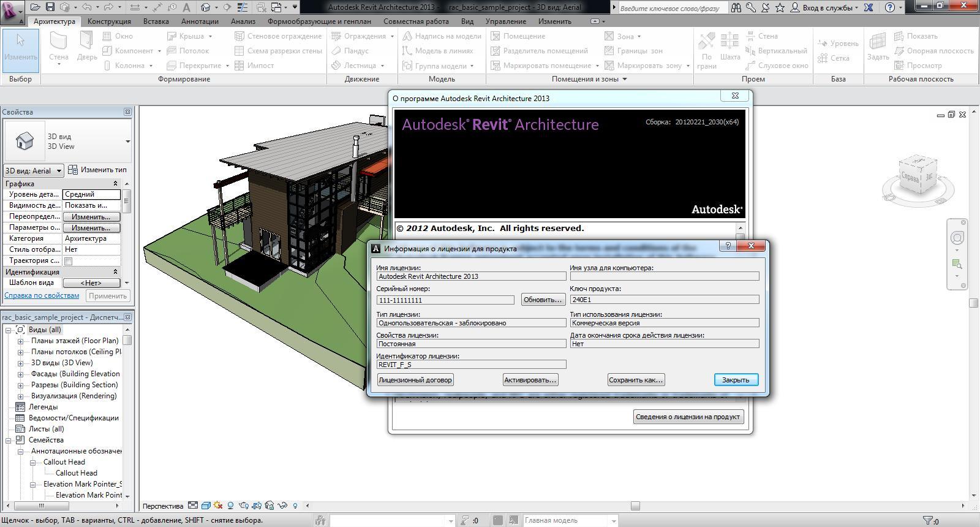The height and width of the screenshot is (527, 980).
Task: Select the Level (Уровень) tool
Action: pyautogui.click(x=838, y=44)
